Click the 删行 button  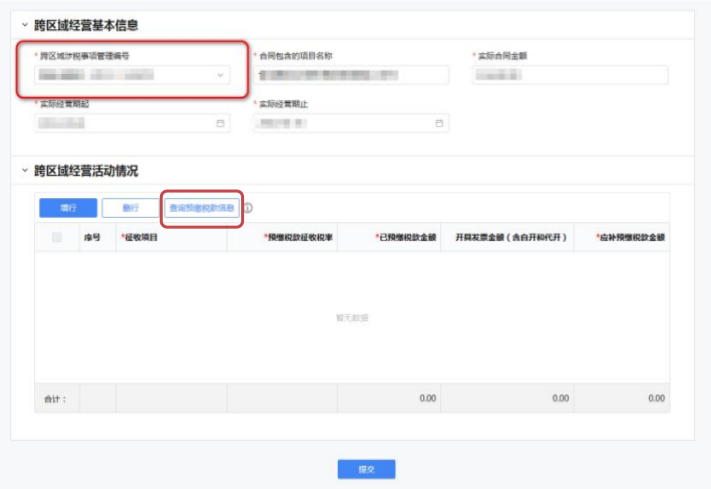point(130,208)
